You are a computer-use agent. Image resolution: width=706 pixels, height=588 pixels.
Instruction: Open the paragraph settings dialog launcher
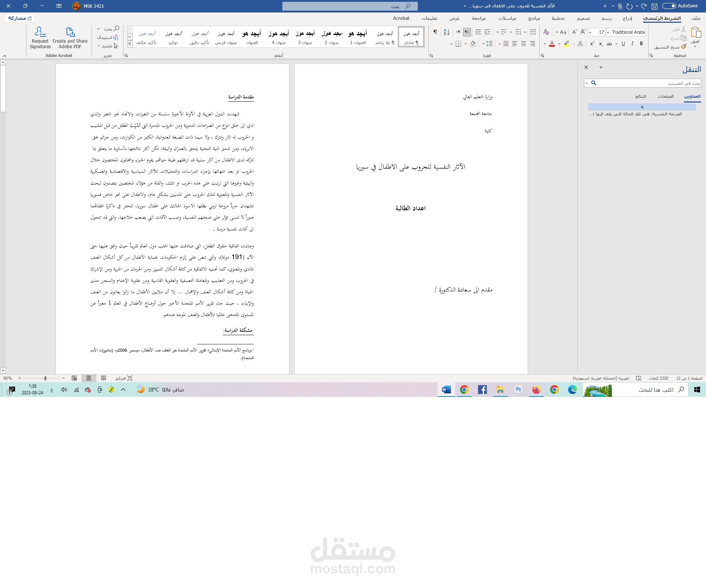pyautogui.click(x=431, y=55)
